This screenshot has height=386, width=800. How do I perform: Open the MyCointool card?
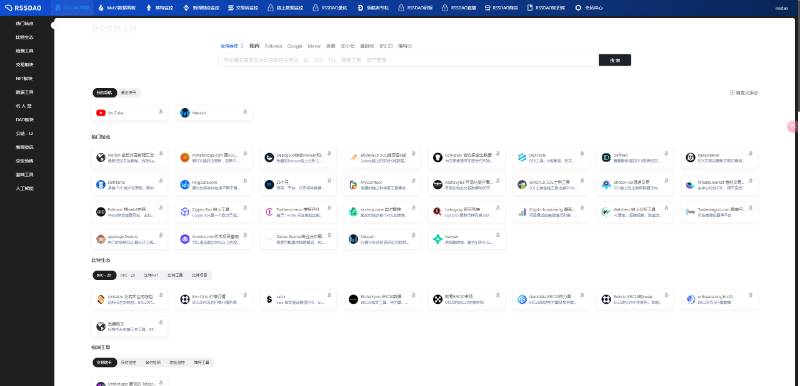tap(383, 185)
